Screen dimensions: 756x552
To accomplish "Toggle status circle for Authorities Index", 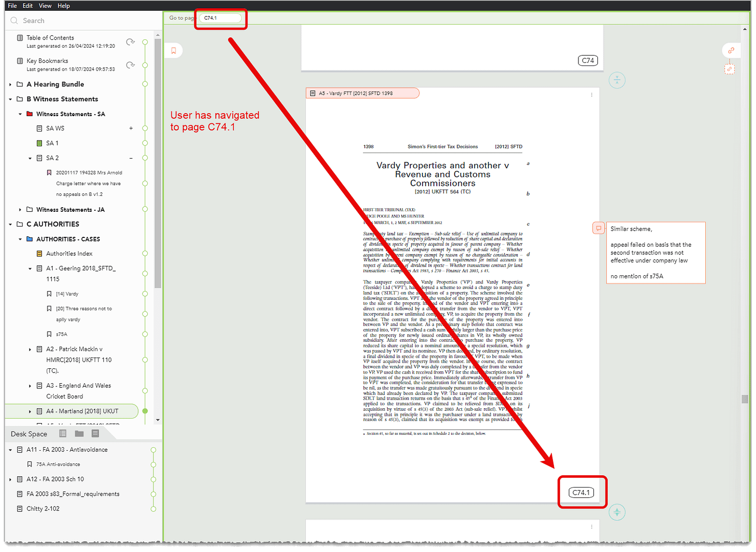I will (145, 254).
